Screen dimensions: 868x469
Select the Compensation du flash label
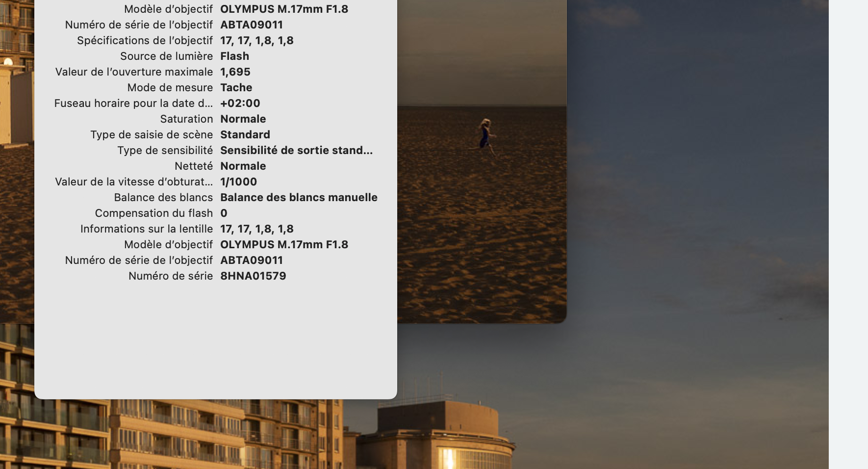(153, 213)
